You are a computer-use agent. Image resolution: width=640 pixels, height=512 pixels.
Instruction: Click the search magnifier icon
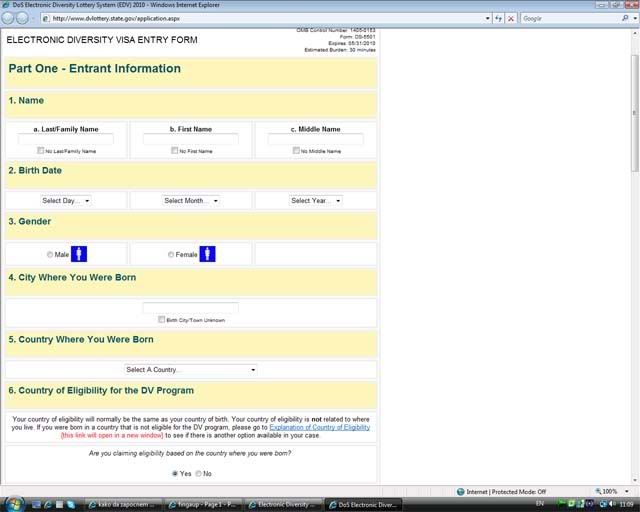click(x=625, y=18)
